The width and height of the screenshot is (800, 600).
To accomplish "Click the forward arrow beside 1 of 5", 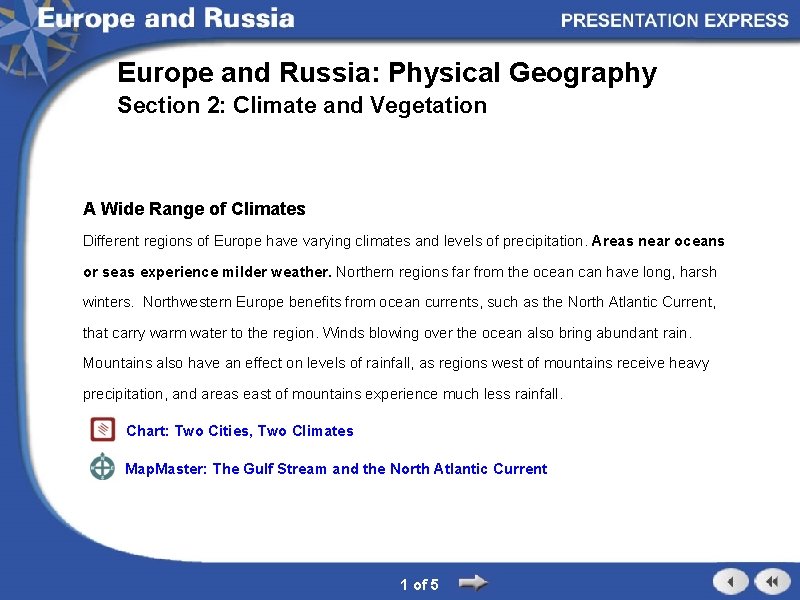I will [x=474, y=580].
